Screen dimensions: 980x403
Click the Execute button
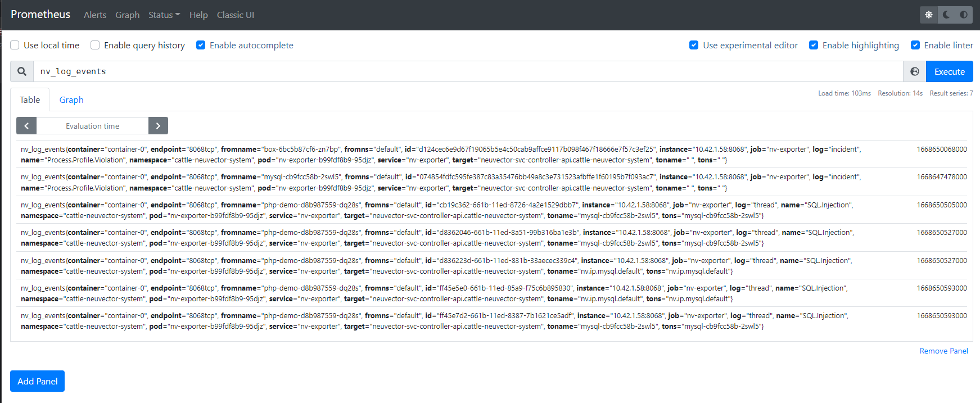click(x=950, y=71)
